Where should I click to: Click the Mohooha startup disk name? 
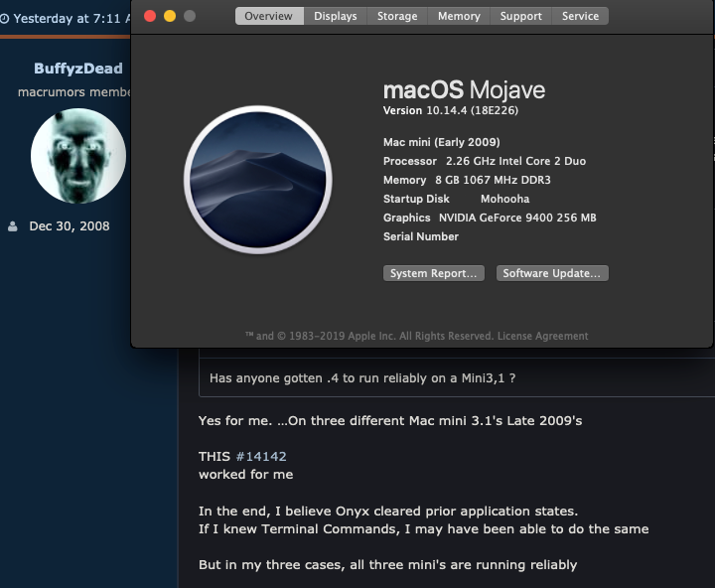coord(504,199)
